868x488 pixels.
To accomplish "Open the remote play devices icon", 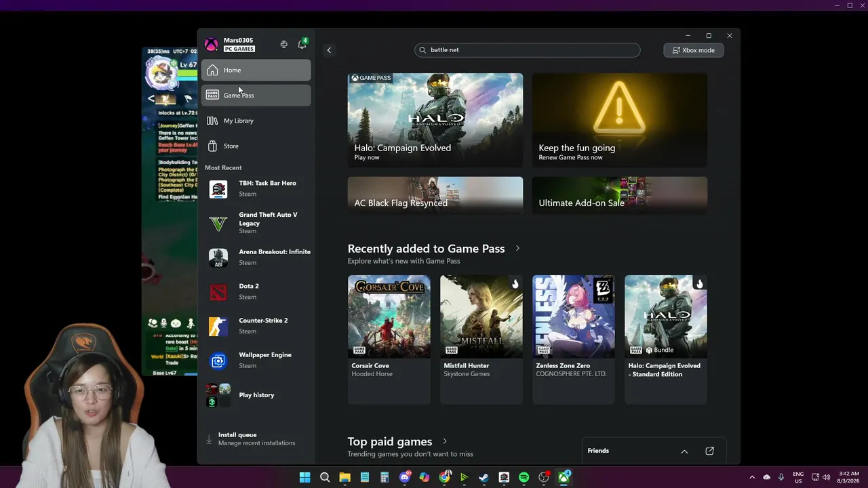I will tap(283, 45).
